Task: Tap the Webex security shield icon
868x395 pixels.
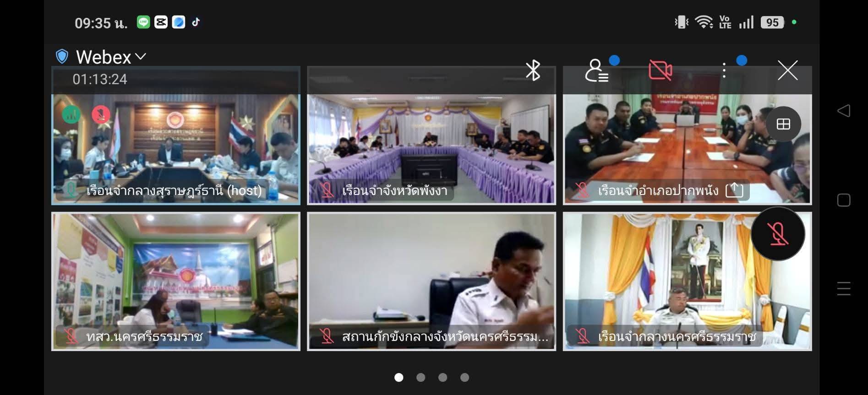Action: (x=62, y=57)
